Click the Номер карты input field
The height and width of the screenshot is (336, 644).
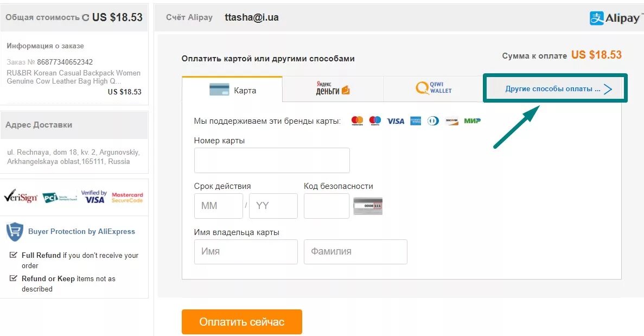pos(272,161)
